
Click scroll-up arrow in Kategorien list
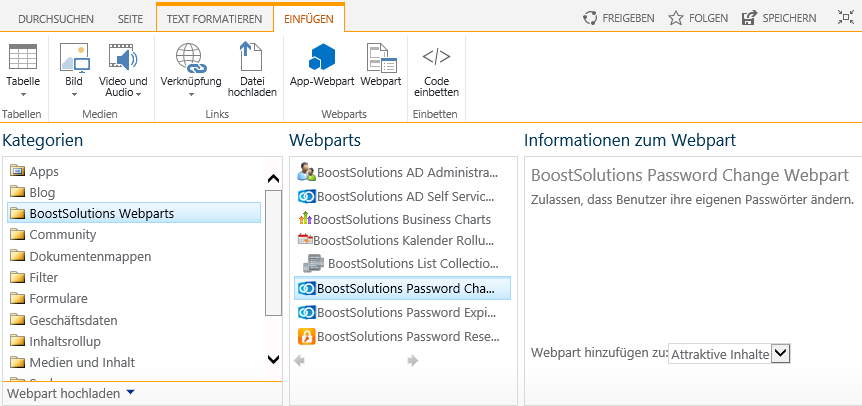[x=273, y=179]
